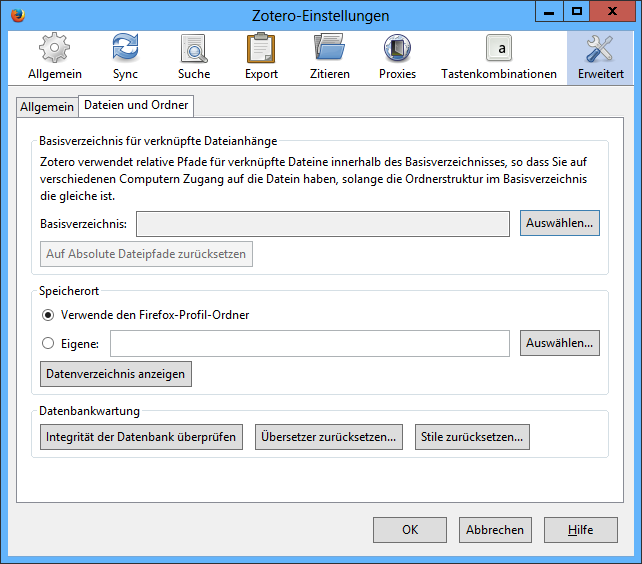Open the Proxies preferences pane
Screen dimensions: 642x564
pyautogui.click(x=397, y=57)
